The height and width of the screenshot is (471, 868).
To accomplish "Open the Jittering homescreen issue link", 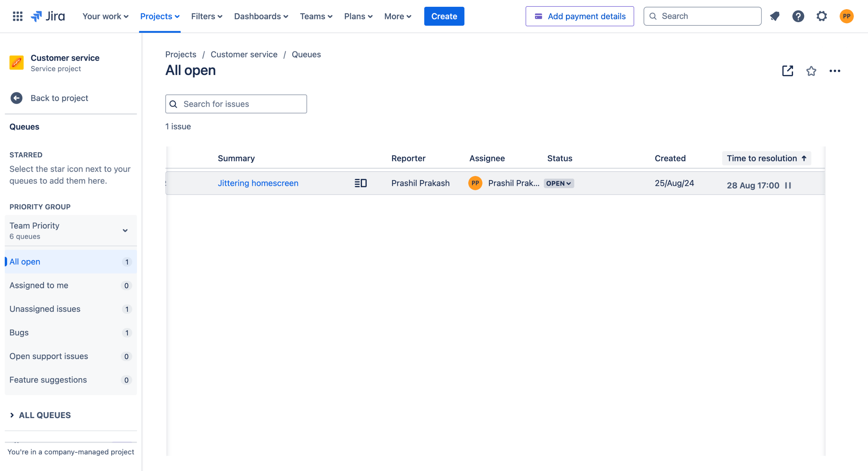I will click(x=258, y=183).
